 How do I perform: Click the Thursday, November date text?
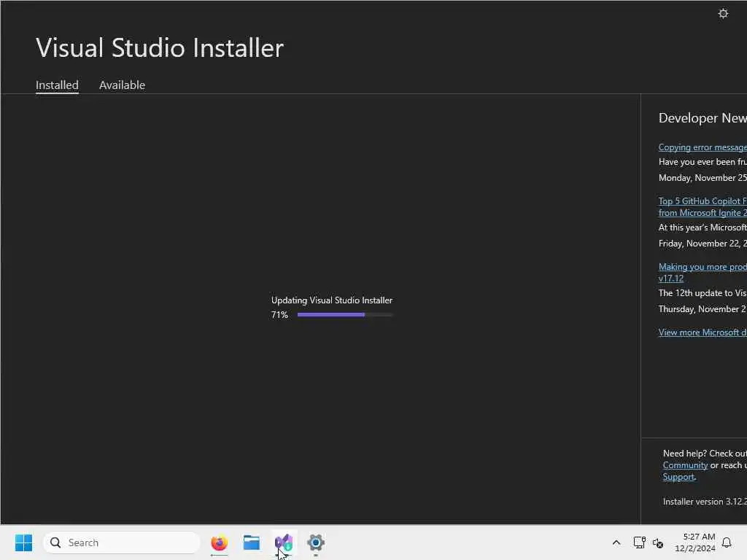[703, 309]
